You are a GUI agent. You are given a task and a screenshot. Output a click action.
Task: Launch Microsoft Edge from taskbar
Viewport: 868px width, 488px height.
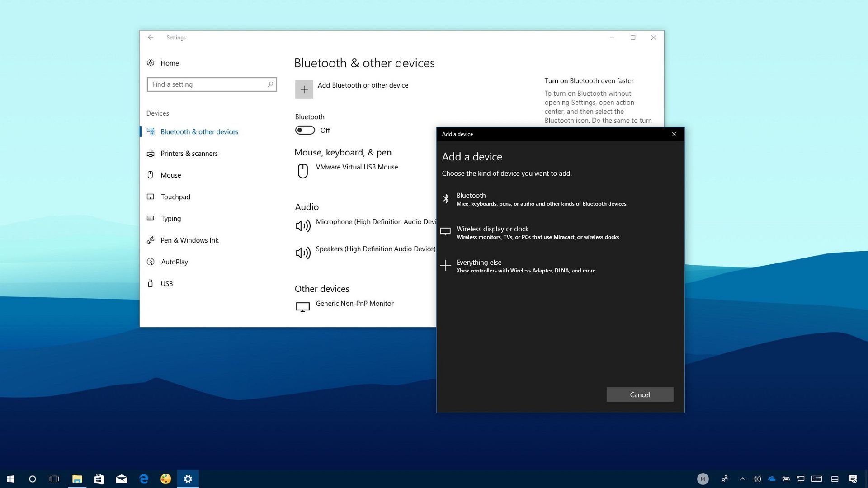[144, 479]
